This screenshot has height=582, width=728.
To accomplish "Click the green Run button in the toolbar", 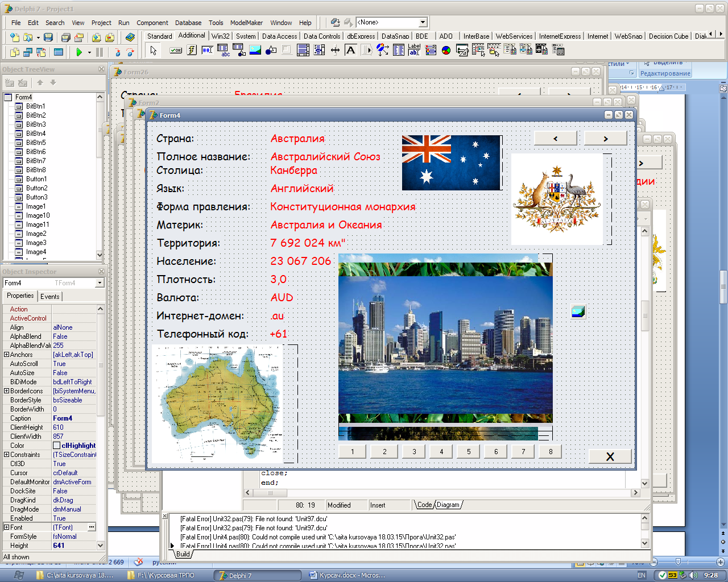I will [79, 52].
